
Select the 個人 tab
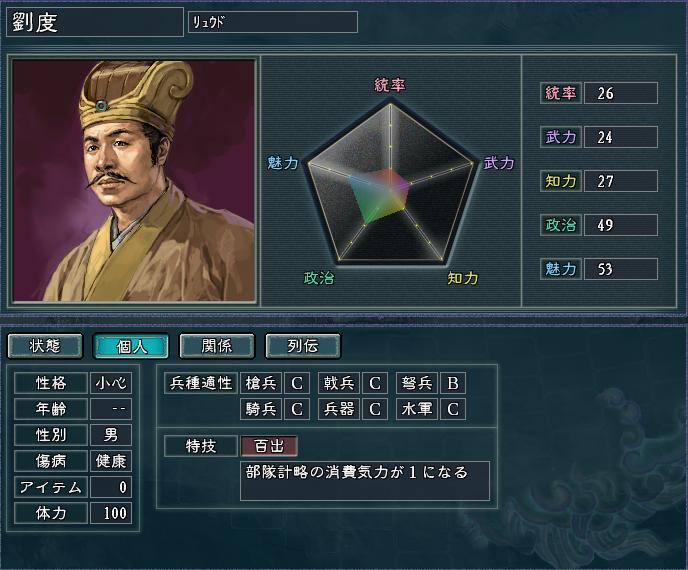click(131, 346)
